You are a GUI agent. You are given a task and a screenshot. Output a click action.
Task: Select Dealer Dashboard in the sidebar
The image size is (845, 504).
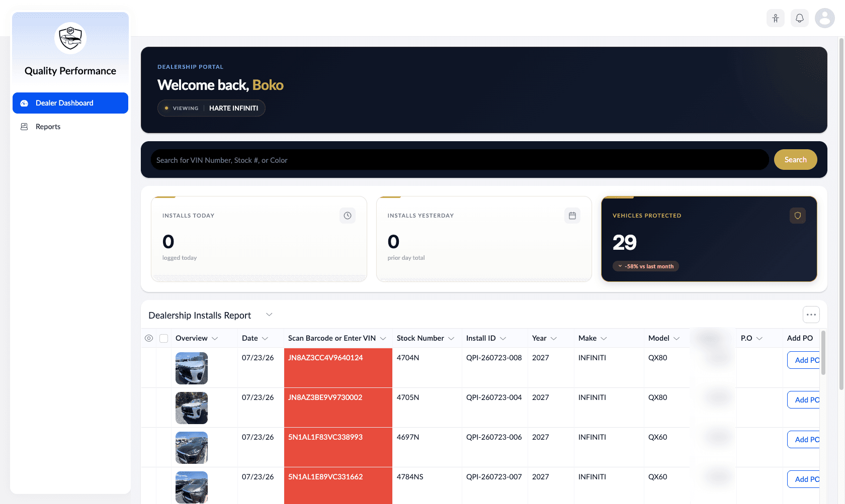(x=70, y=103)
